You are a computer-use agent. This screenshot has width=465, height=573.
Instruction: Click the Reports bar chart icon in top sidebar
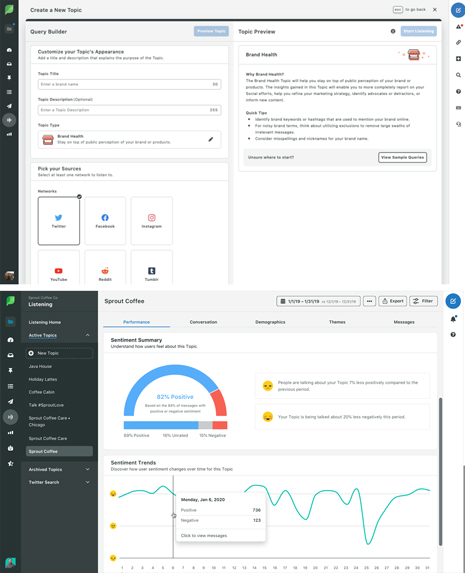(x=9, y=134)
